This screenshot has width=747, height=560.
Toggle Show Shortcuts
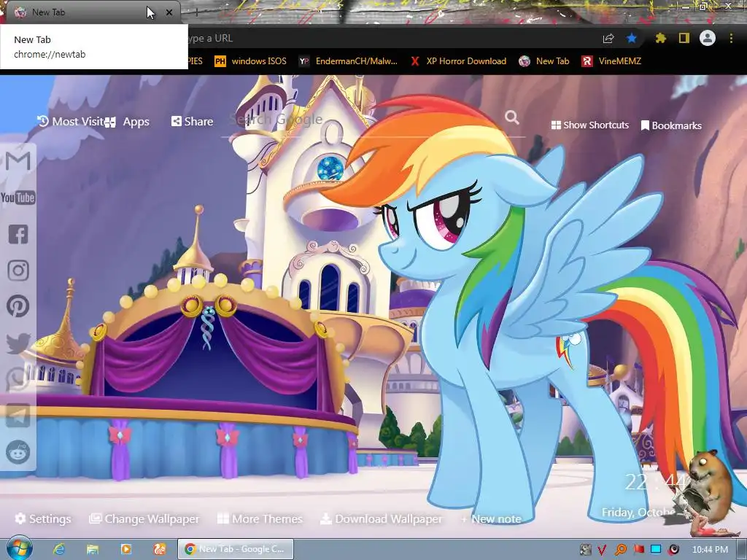click(589, 125)
